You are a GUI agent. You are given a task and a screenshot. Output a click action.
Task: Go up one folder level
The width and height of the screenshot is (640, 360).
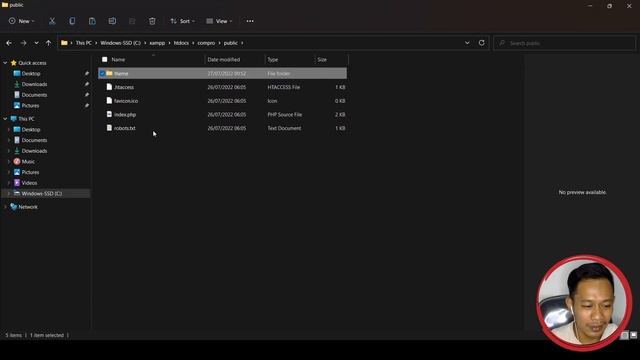(48, 43)
